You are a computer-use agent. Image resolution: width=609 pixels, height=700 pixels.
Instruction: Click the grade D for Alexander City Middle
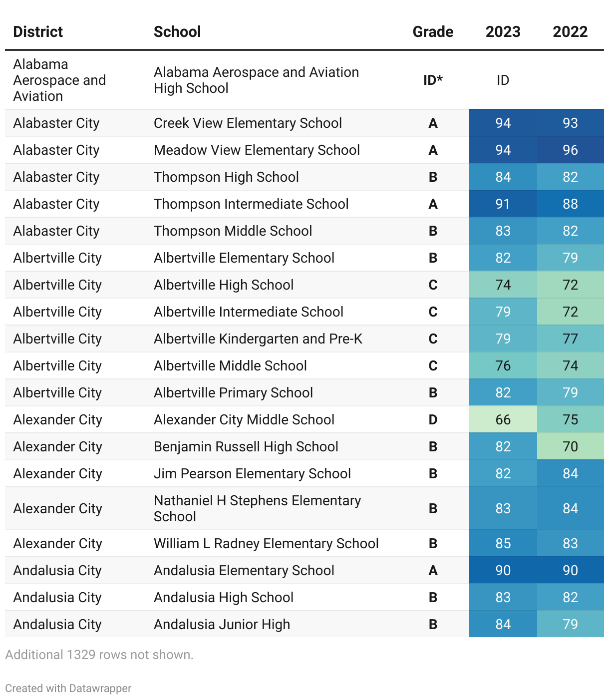(x=433, y=420)
